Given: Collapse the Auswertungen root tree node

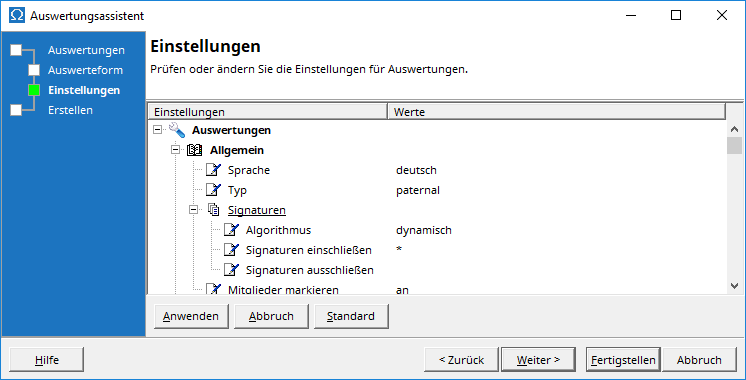Looking at the screenshot, I should click(x=157, y=130).
